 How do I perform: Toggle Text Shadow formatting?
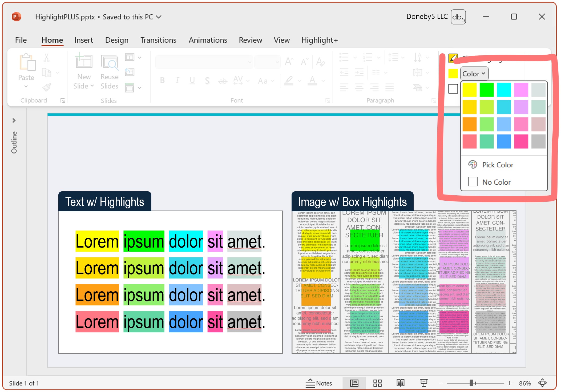coord(207,80)
